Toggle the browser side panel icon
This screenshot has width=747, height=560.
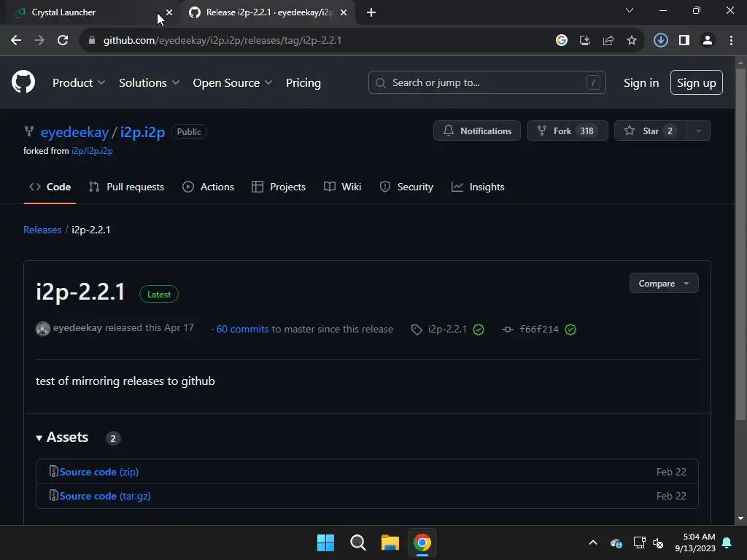[684, 41]
